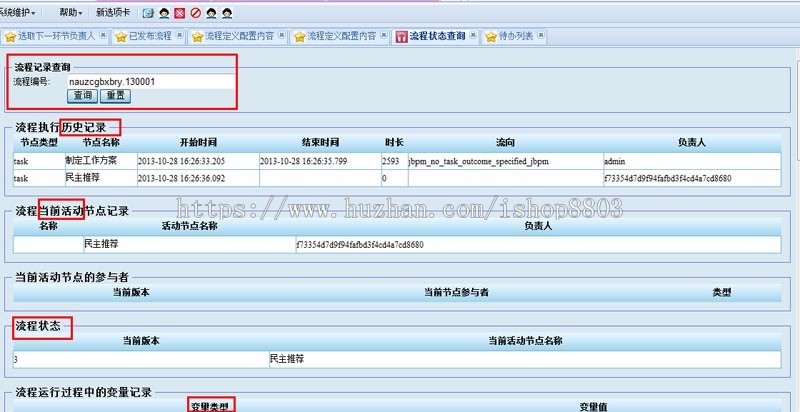Click the duration value 2593
This screenshot has height=412, width=800.
[x=390, y=162]
